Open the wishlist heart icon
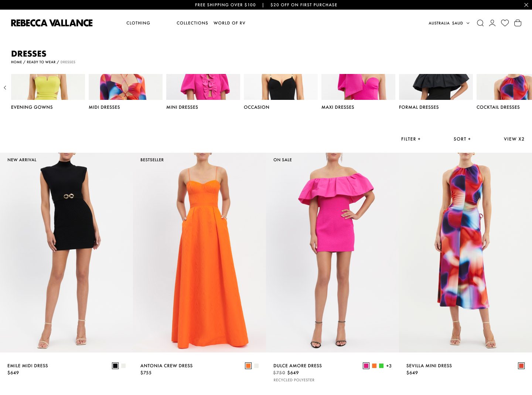Screen dimensions: 532x395 [x=505, y=23]
